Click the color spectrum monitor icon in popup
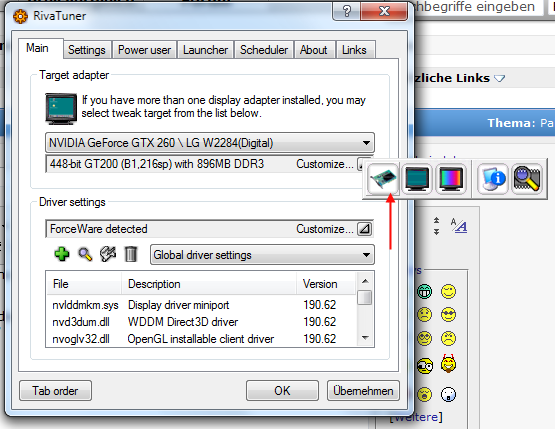Viewport: 555px width, 429px height. pyautogui.click(x=450, y=179)
